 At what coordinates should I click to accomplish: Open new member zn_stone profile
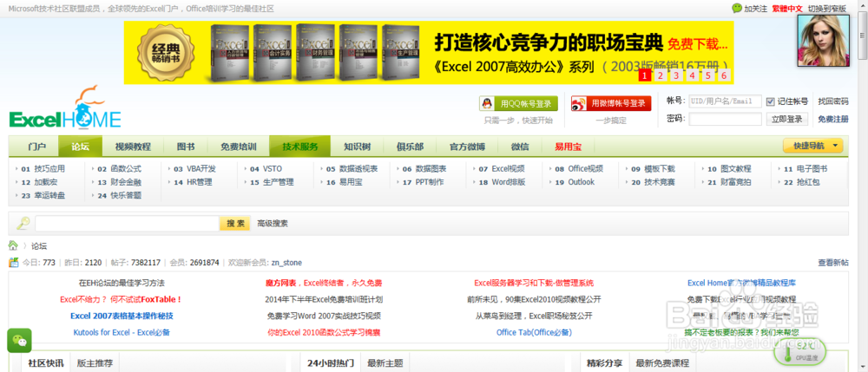click(x=286, y=263)
